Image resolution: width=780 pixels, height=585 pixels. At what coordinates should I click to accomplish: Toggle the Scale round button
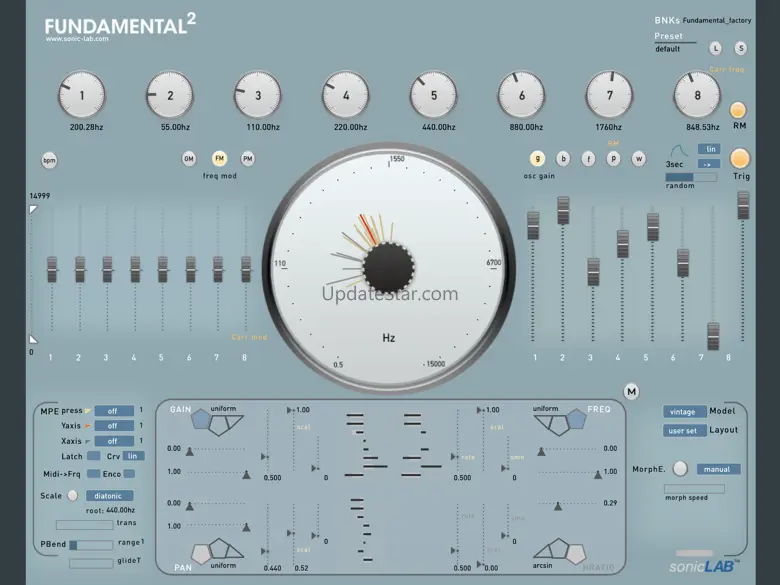(73, 495)
